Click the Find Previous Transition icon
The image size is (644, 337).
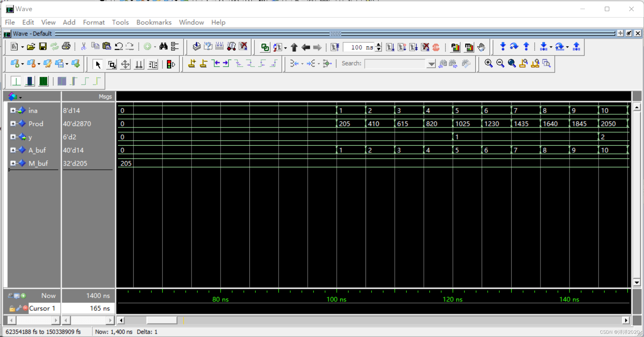click(216, 64)
